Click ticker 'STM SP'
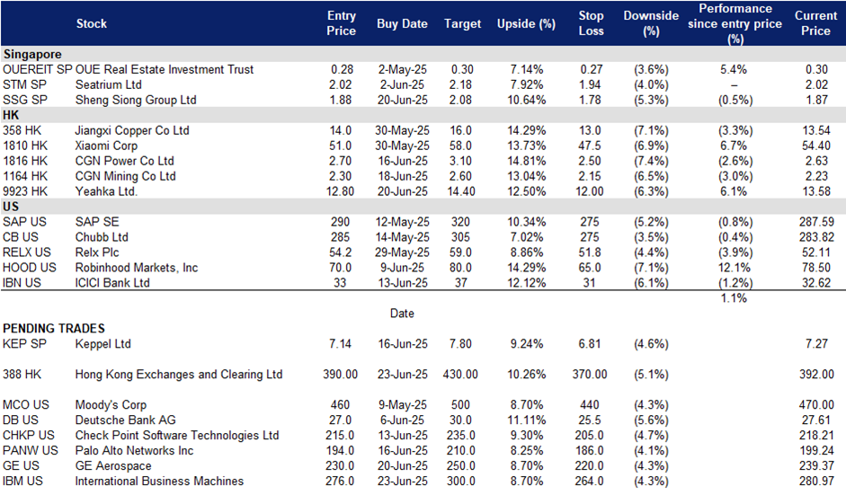Screen dimensions: 846x504 [24, 84]
